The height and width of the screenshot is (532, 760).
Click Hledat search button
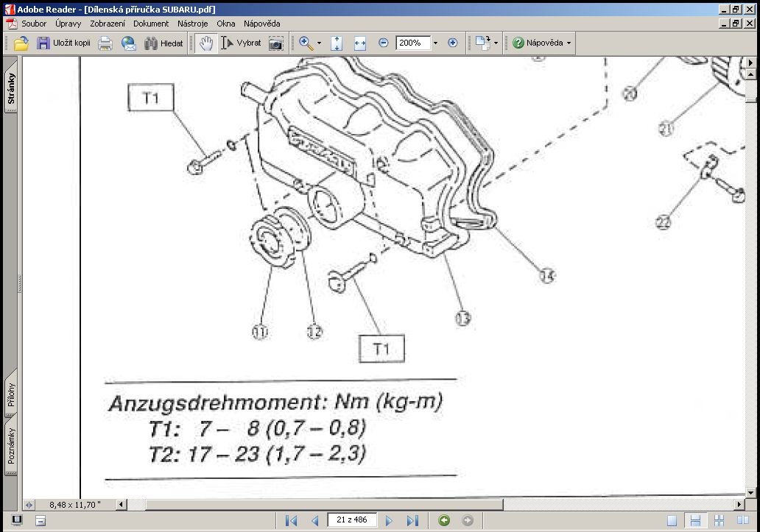pyautogui.click(x=163, y=43)
